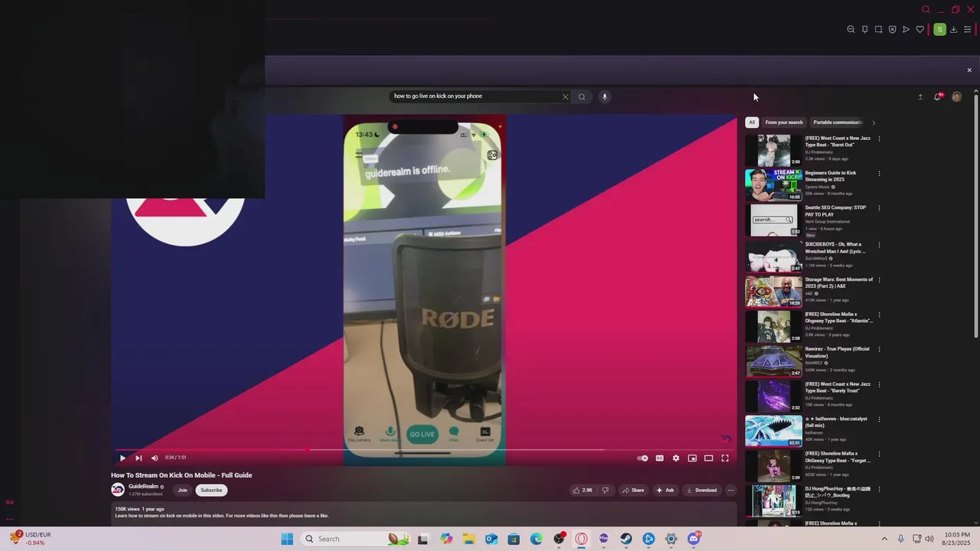Click the taskbar Search box

(x=357, y=539)
